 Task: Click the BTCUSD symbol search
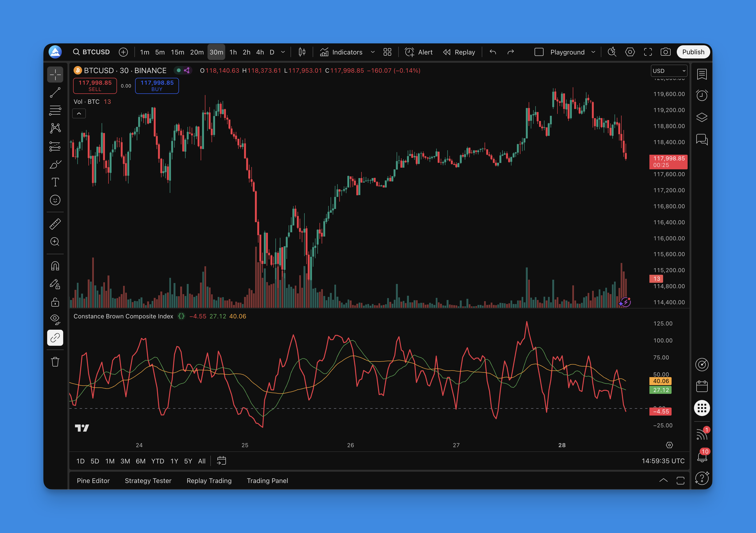click(91, 52)
